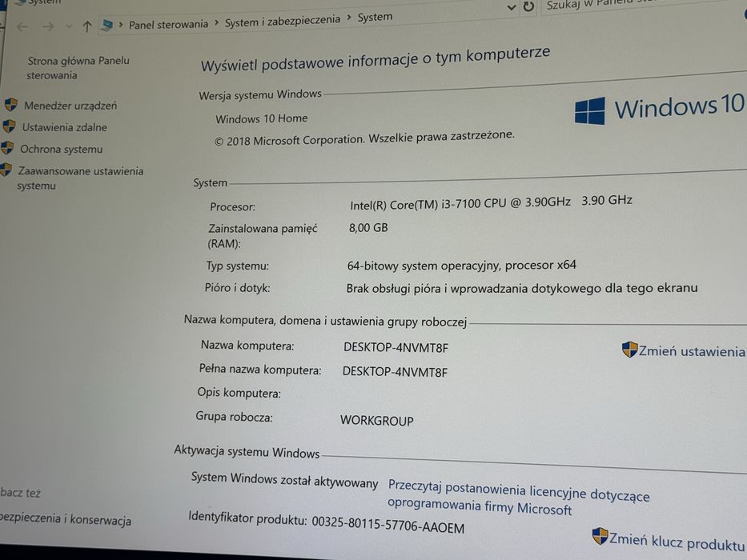Click chevron between Panel sterowania and System i zabezpieczenia
747x560 pixels.
pyautogui.click(x=216, y=23)
